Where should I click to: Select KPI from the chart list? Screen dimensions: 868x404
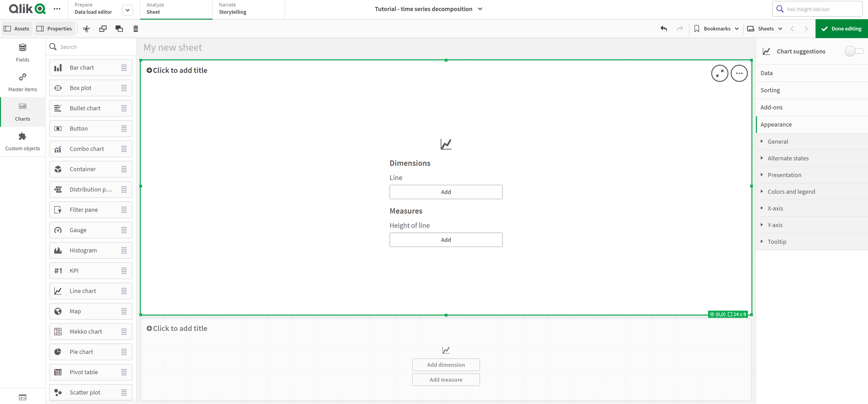point(91,270)
